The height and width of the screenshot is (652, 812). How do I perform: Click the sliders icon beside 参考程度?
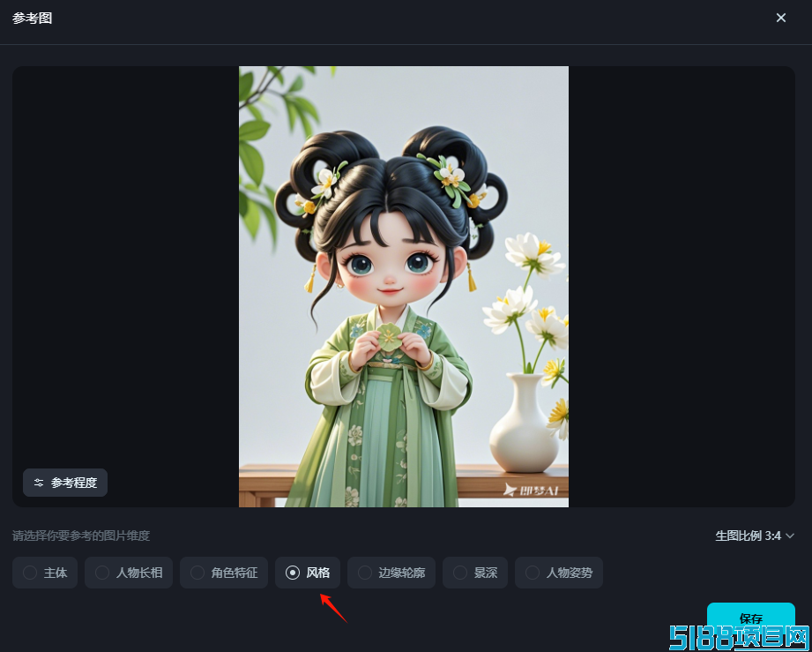(39, 483)
